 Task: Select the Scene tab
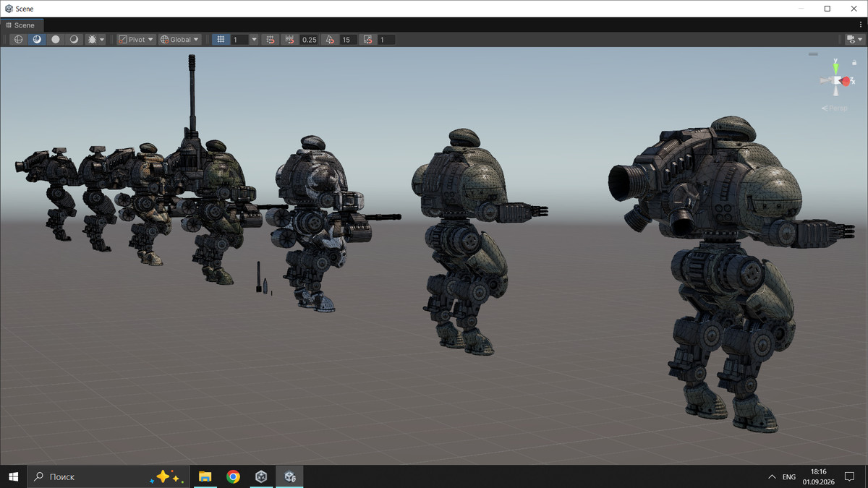coord(20,25)
